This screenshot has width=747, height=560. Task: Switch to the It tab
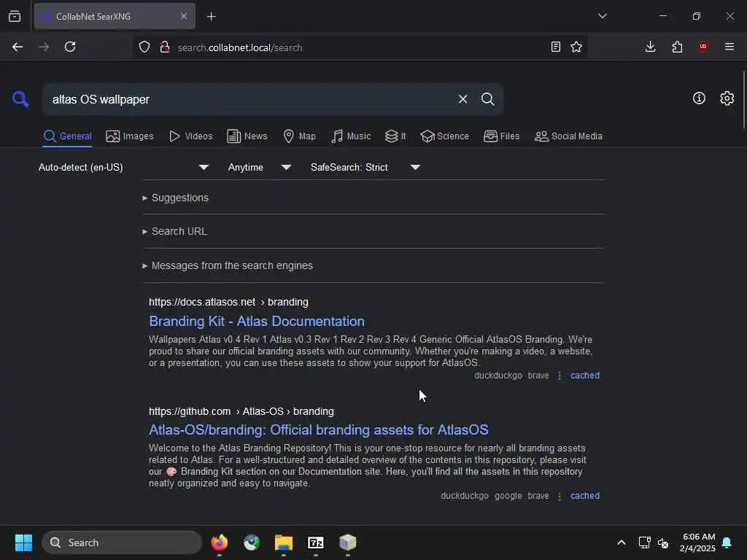coord(395,136)
